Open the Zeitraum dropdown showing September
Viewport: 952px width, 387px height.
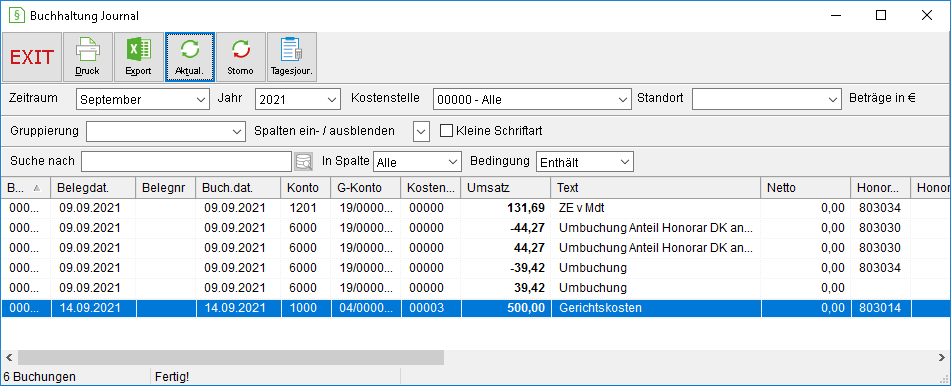pyautogui.click(x=143, y=100)
